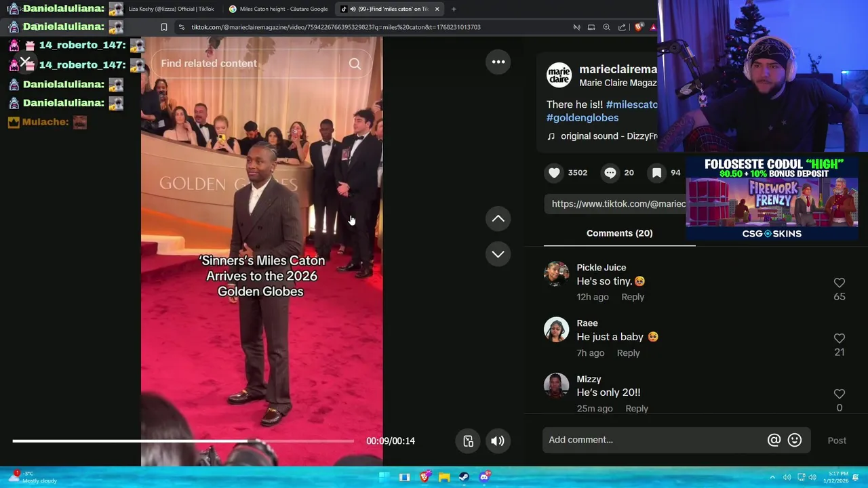Close the active TikTok browser tab
This screenshot has height=488, width=868.
click(x=437, y=9)
